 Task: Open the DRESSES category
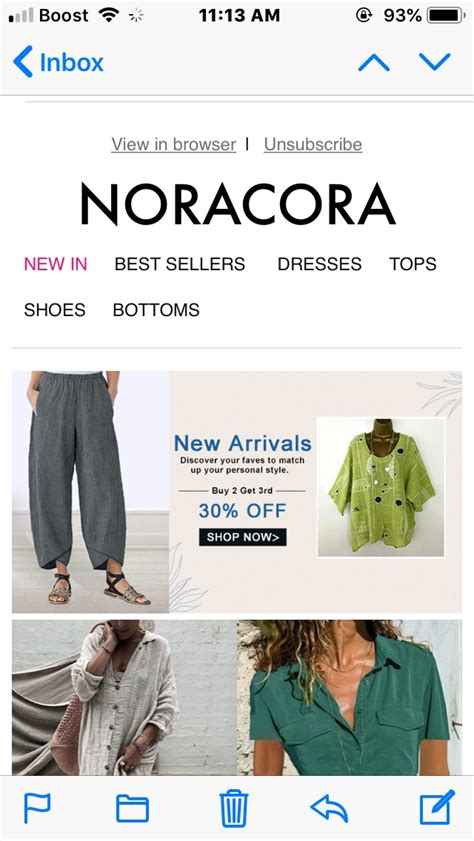(x=320, y=264)
